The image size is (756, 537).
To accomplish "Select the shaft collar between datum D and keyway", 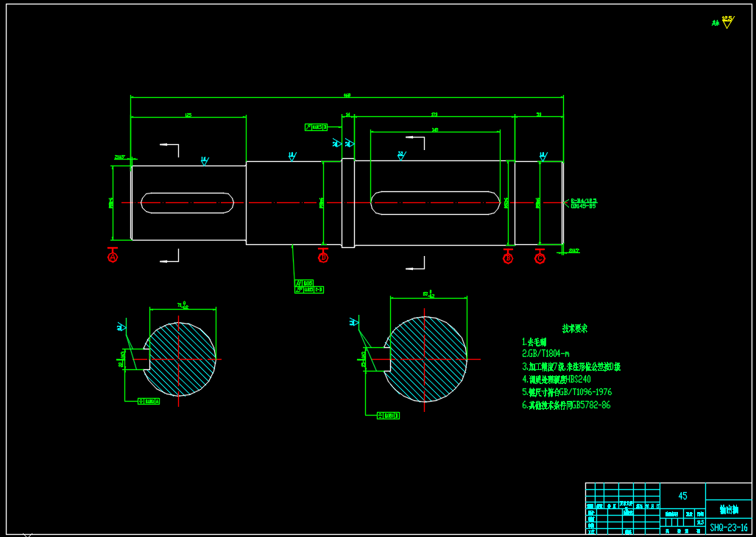I will (348, 203).
